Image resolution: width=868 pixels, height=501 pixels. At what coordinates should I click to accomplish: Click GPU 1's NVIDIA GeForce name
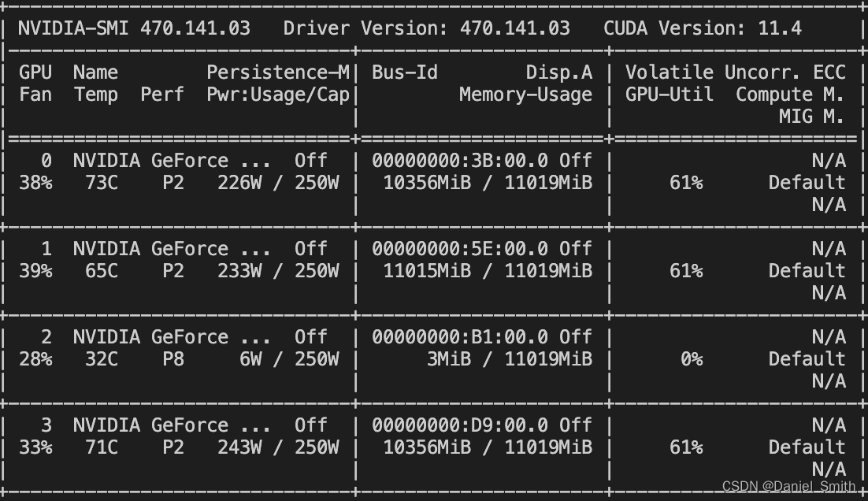tap(172, 249)
